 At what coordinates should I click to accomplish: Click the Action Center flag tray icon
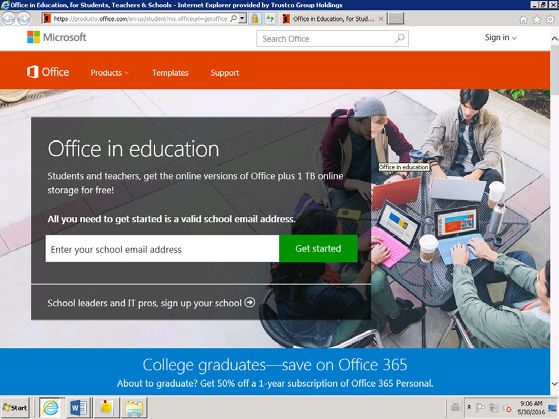click(480, 408)
